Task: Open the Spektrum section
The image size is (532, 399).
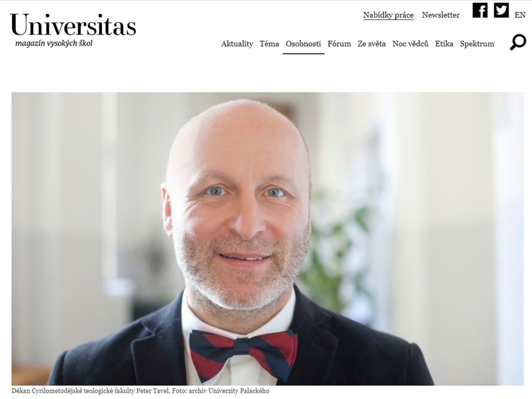Action: [x=477, y=44]
